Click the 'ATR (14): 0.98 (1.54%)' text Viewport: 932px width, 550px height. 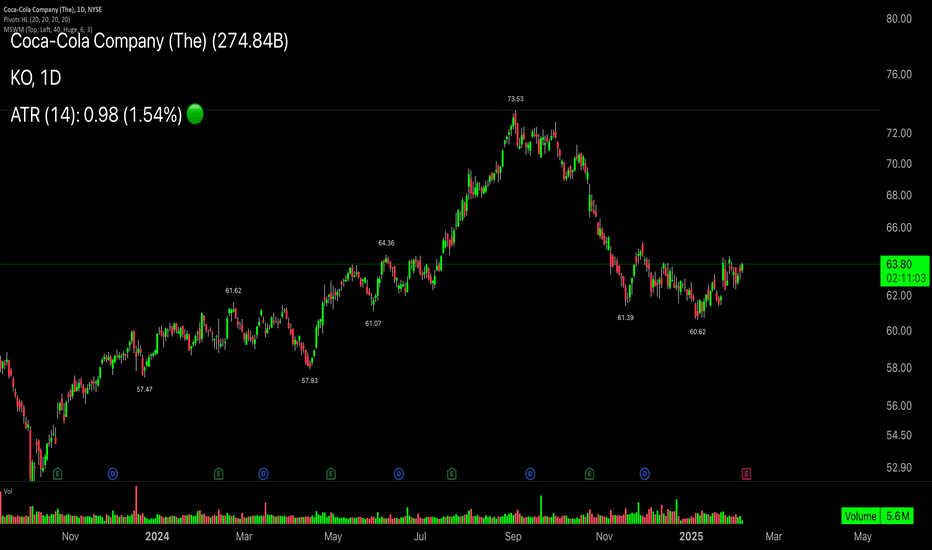coord(96,115)
